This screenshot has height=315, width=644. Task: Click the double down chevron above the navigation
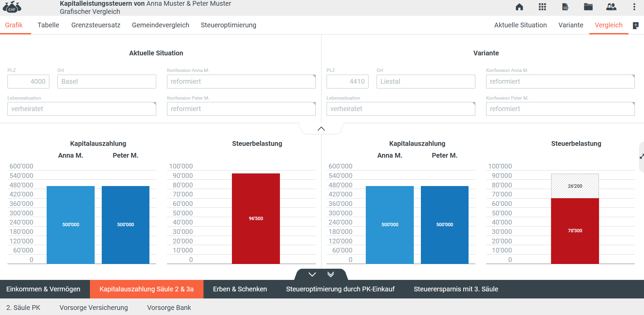coord(331,274)
